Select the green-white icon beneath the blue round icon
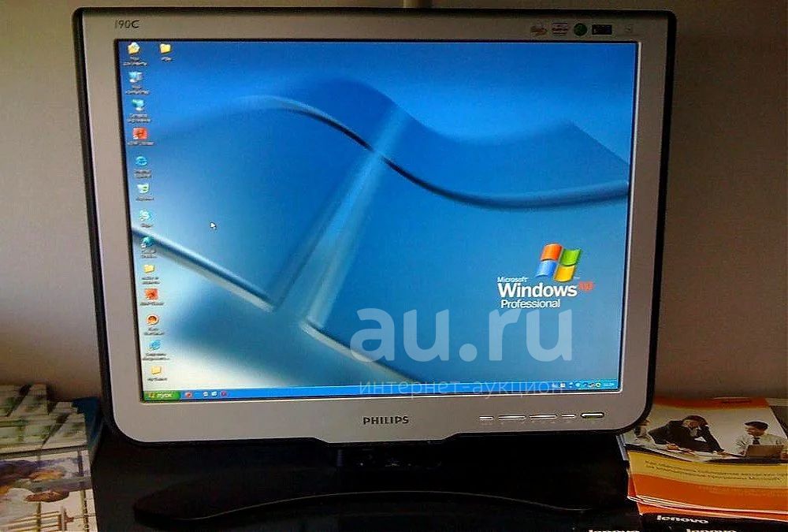Screen dimensions: 788x532 click(143, 189)
